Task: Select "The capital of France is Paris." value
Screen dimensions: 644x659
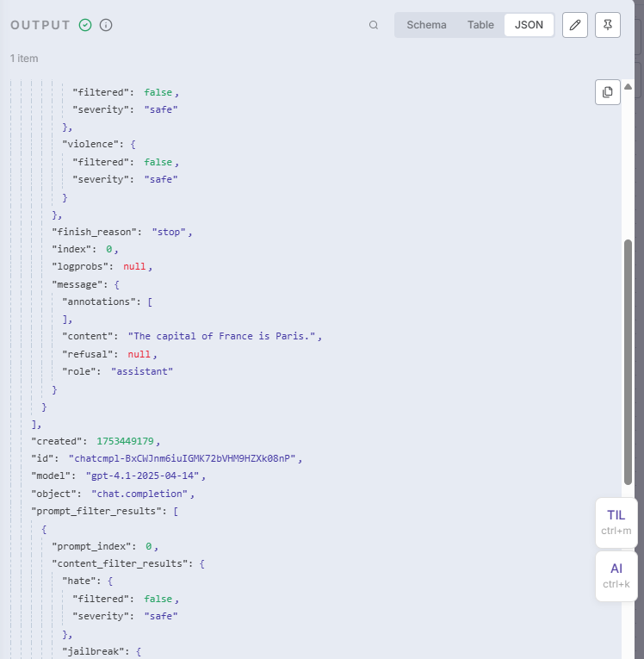Action: 221,336
